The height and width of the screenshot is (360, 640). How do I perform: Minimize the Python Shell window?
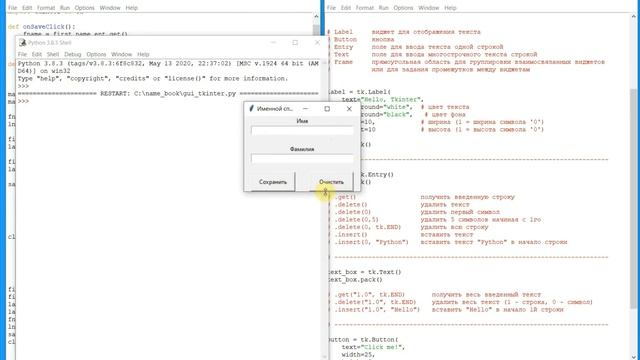[273, 42]
